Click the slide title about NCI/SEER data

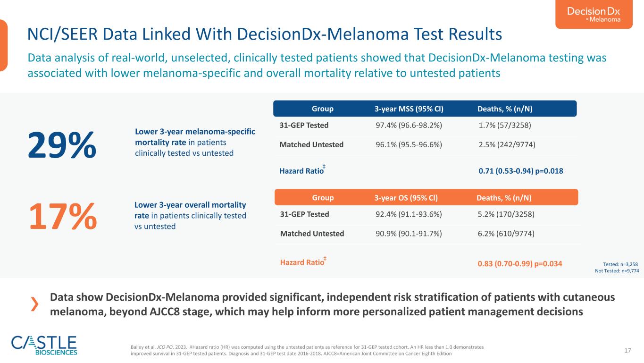pos(264,34)
